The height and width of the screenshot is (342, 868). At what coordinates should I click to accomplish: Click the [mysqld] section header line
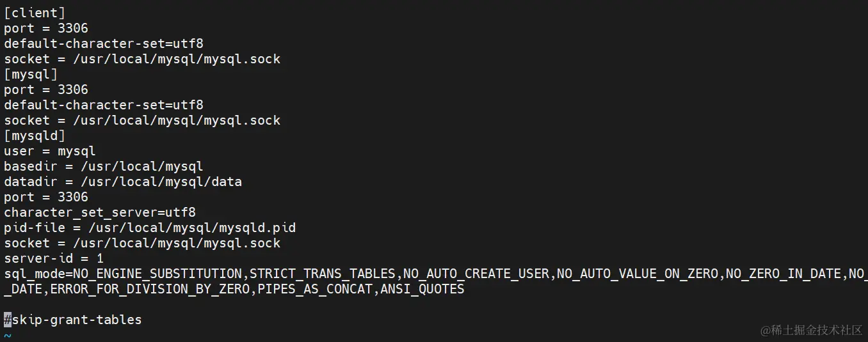(35, 136)
